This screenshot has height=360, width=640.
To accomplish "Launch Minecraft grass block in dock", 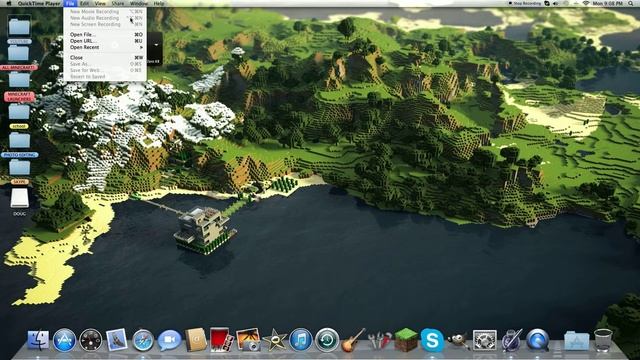I will pos(406,340).
